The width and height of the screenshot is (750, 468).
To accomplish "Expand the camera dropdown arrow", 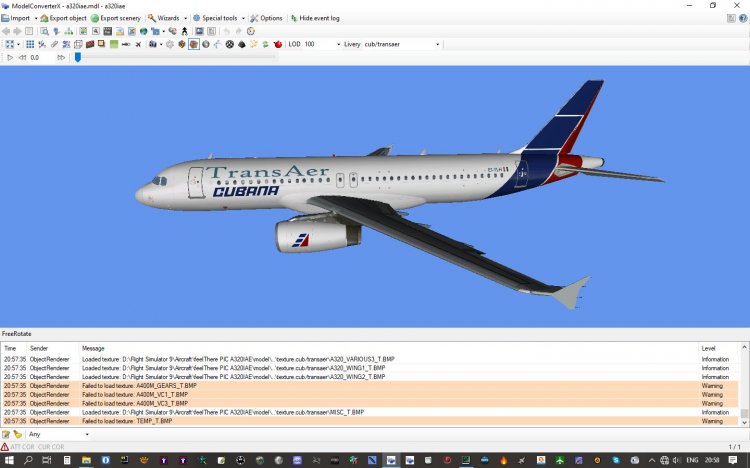I will [161, 44].
